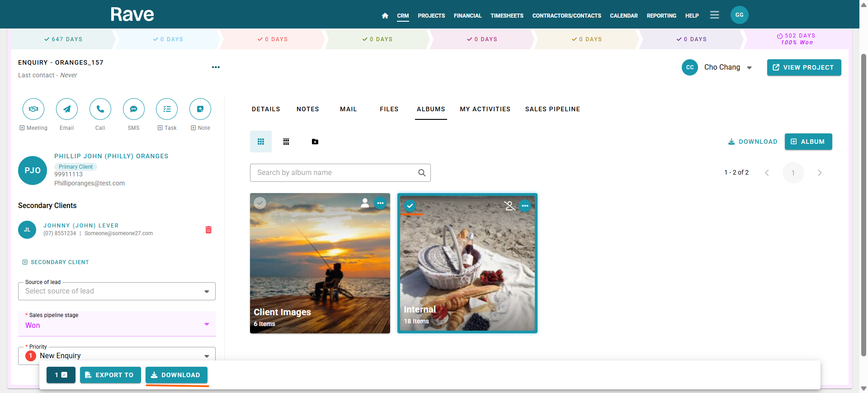Screen dimensions: 868x393
Task: Click the 647 DAYS pipeline stage
Action: coord(63,39)
